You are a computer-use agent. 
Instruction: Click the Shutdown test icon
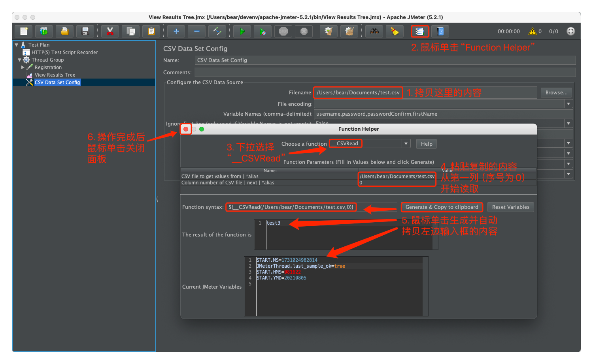[304, 31]
